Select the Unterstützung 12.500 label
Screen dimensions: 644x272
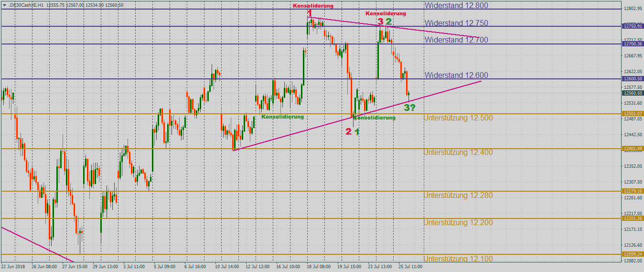click(458, 118)
